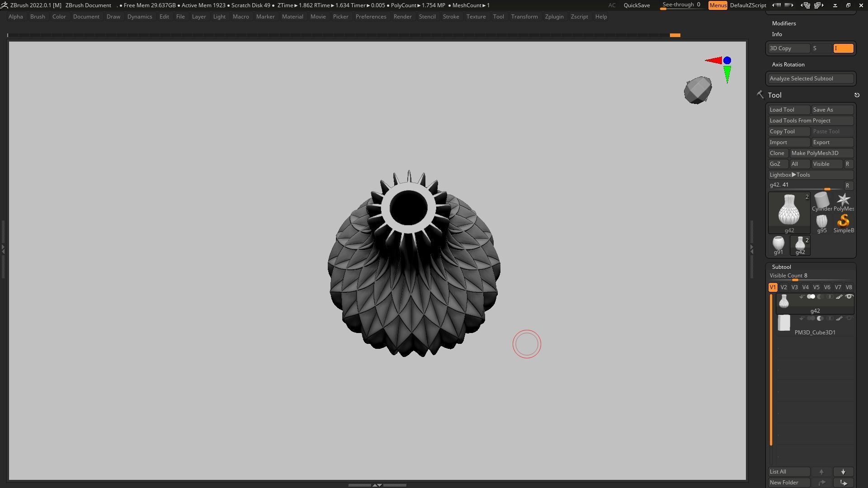The image size is (868, 488).
Task: Show the PM3D_Cube3D1 subtool via eye icon
Action: pyautogui.click(x=849, y=319)
